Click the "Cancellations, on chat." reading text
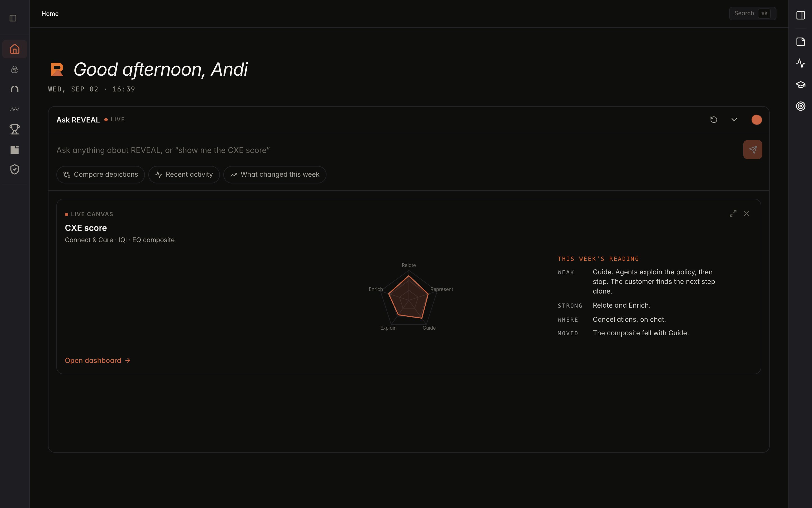 click(629, 319)
